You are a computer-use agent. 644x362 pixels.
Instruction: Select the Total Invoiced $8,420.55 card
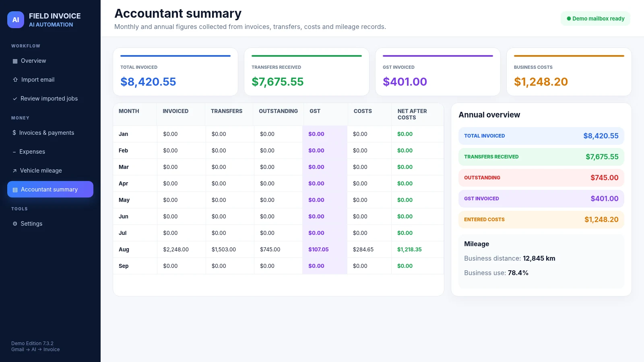click(x=175, y=72)
